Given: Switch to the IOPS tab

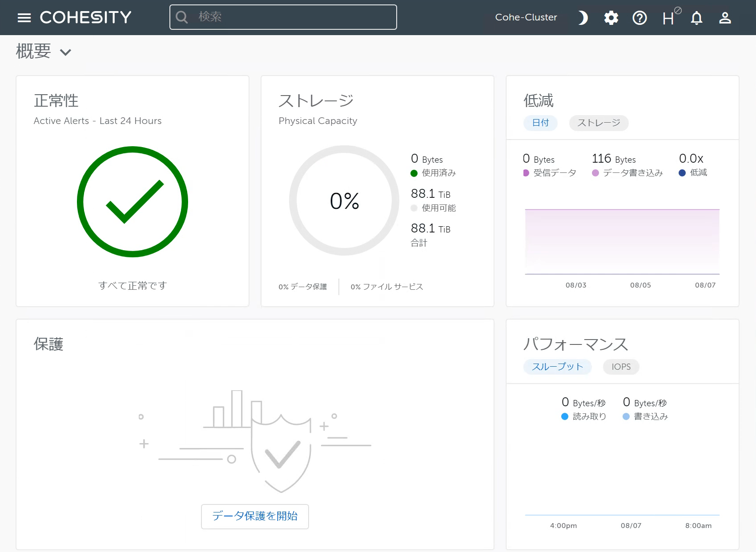Looking at the screenshot, I should click(621, 367).
